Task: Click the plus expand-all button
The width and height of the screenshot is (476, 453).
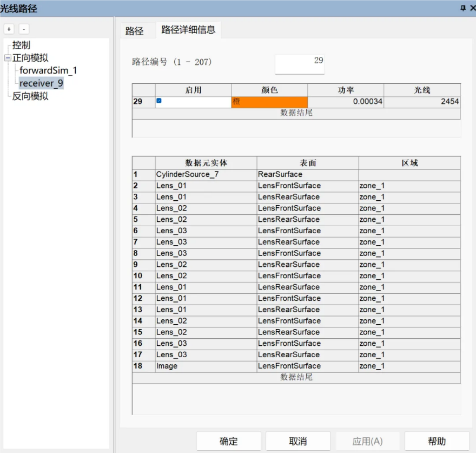Action: 9,29
